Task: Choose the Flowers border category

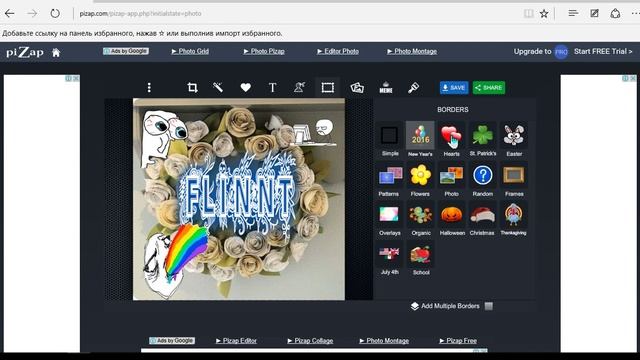Action: [x=420, y=180]
